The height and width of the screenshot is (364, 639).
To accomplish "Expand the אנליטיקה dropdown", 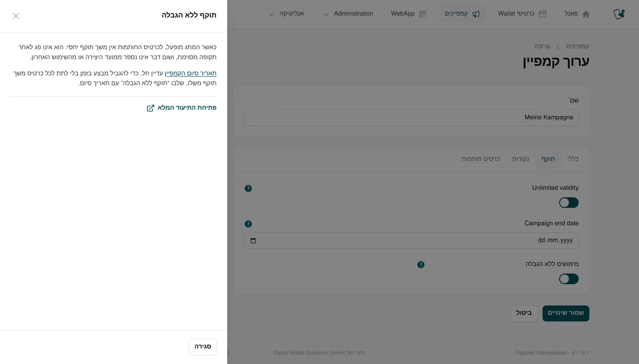I will [286, 14].
